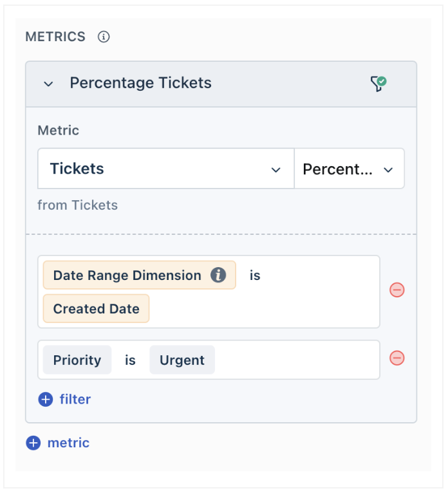Screen dimensions: 448x493
Task: Click the info icon beside METRICS heading
Action: (104, 37)
